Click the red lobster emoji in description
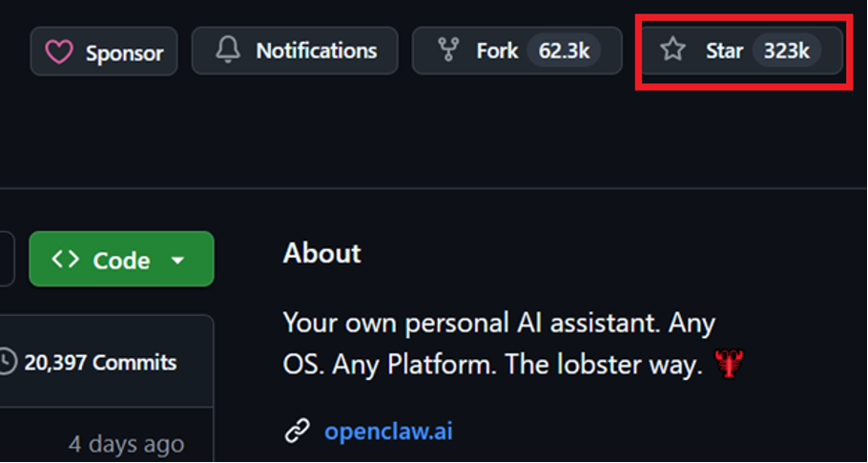868x463 pixels. (728, 364)
